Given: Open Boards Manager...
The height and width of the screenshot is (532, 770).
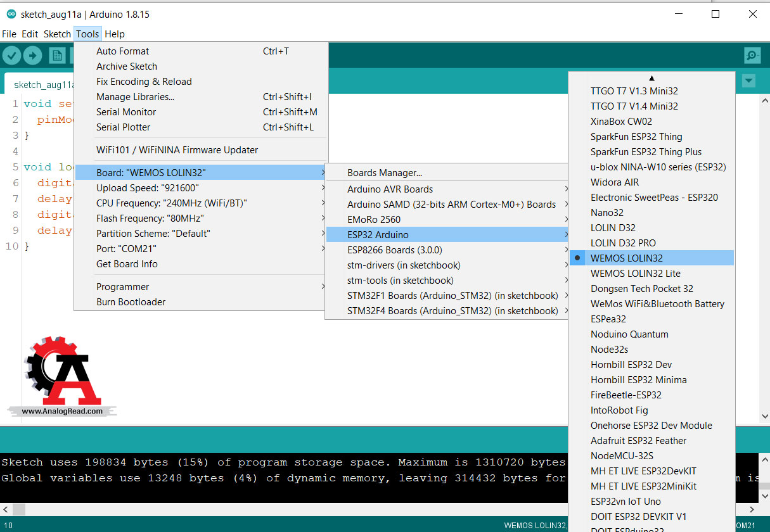Looking at the screenshot, I should click(x=446, y=173).
